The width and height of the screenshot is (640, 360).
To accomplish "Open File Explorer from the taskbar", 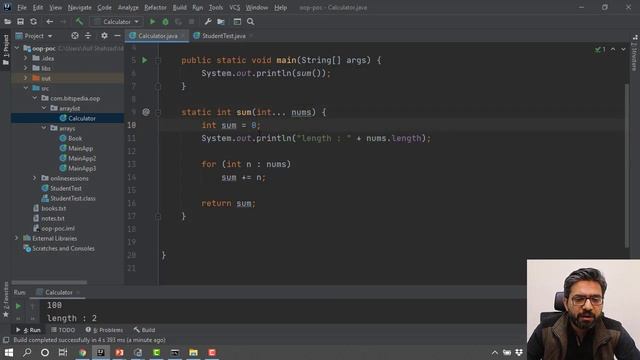I will 193,352.
